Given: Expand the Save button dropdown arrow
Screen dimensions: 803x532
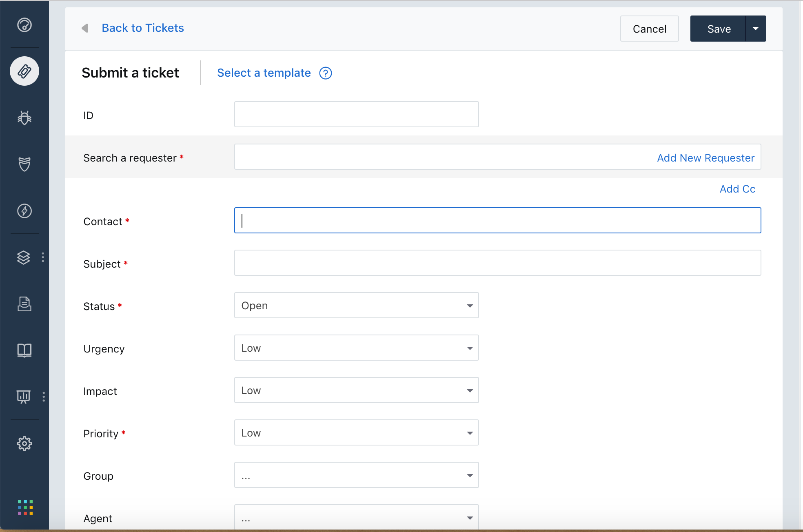Looking at the screenshot, I should tap(756, 29).
